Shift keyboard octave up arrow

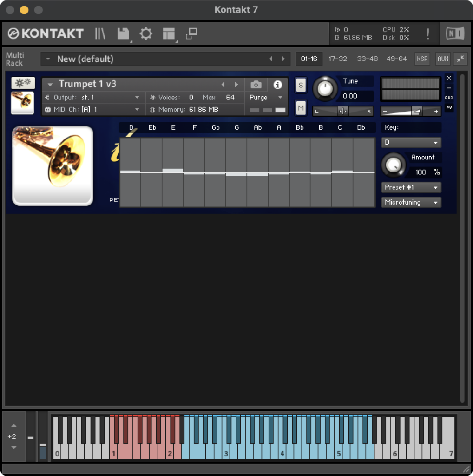pyautogui.click(x=13, y=426)
